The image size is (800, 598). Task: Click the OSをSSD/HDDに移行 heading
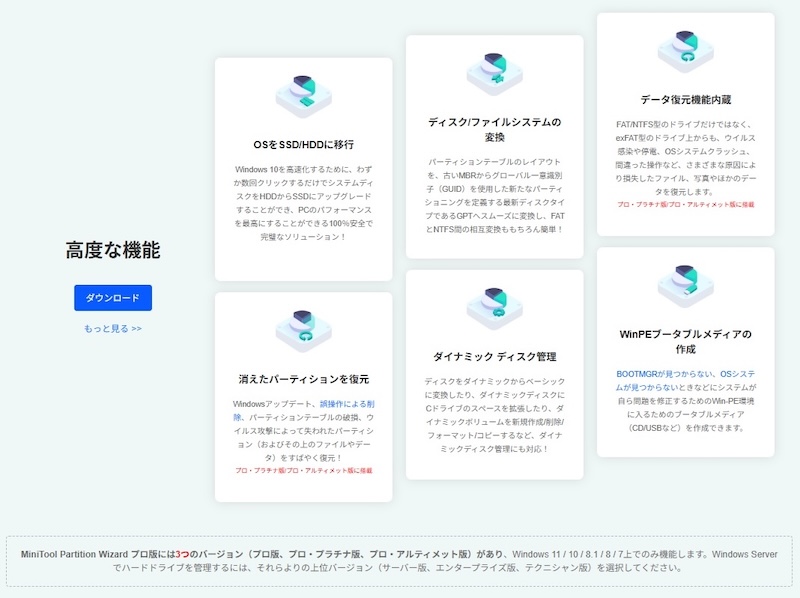click(303, 144)
